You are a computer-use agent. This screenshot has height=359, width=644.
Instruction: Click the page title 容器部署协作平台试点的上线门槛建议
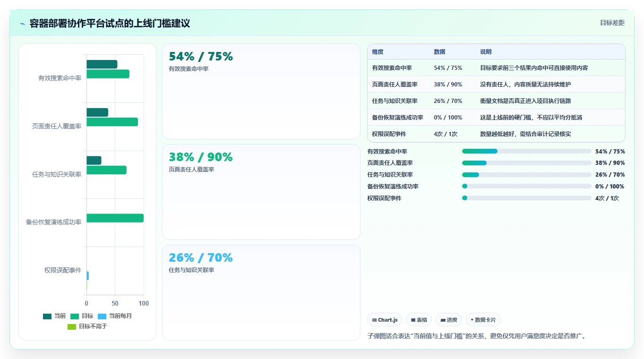coord(110,24)
